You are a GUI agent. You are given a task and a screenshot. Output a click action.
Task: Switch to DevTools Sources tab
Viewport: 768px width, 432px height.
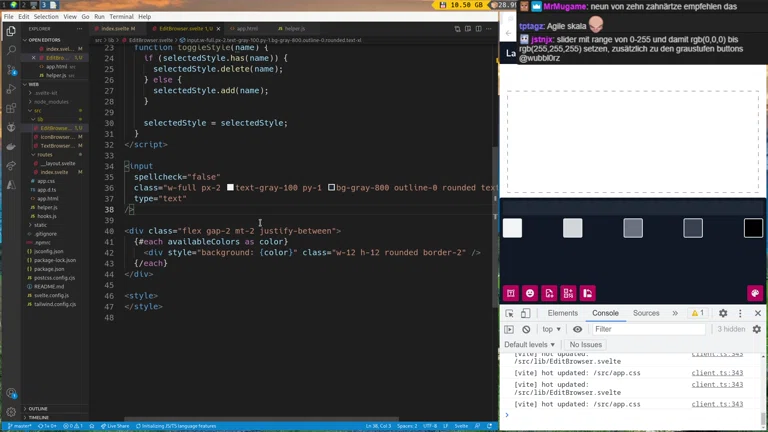(646, 313)
